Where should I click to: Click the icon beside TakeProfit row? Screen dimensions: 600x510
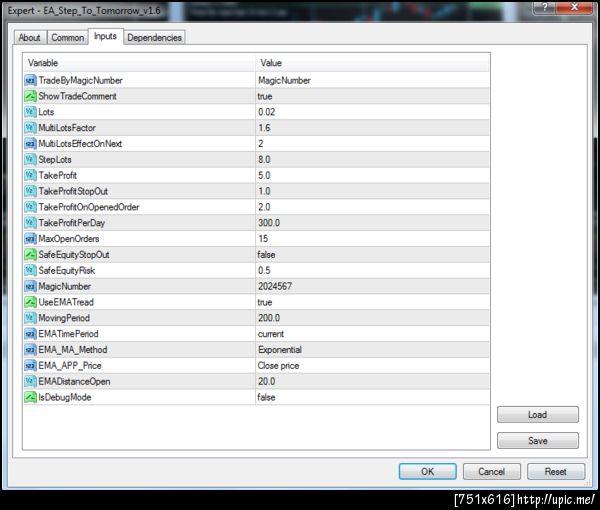pyautogui.click(x=30, y=175)
